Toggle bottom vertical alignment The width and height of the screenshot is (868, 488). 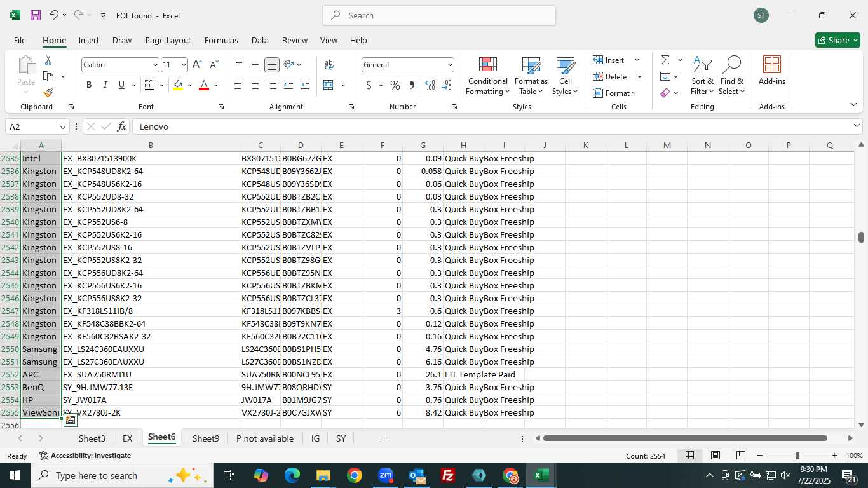click(x=272, y=65)
